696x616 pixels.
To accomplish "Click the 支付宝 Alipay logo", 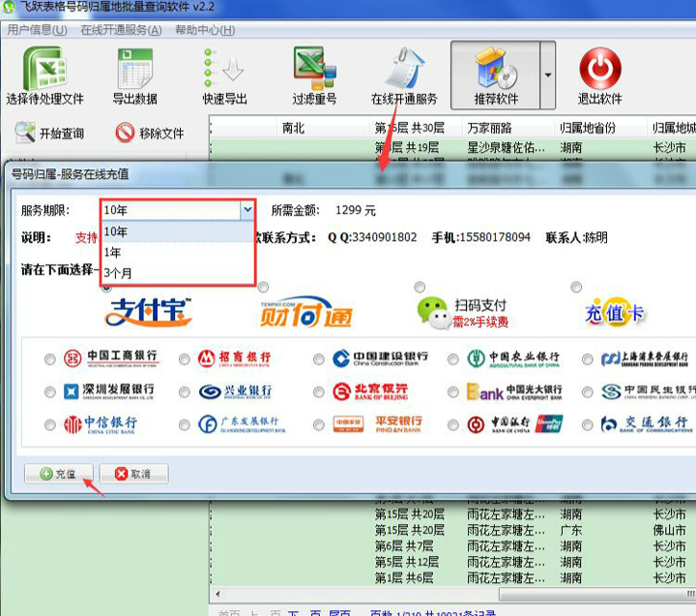I will (148, 311).
